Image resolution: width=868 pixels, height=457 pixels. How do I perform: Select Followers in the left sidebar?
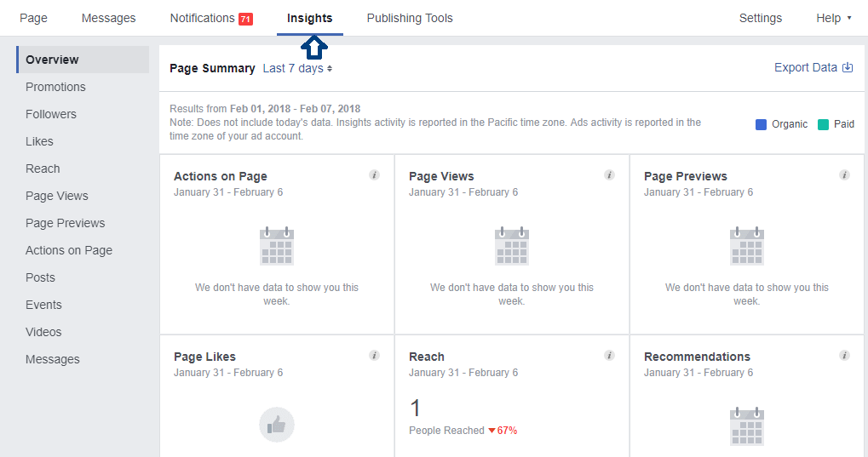coord(51,114)
